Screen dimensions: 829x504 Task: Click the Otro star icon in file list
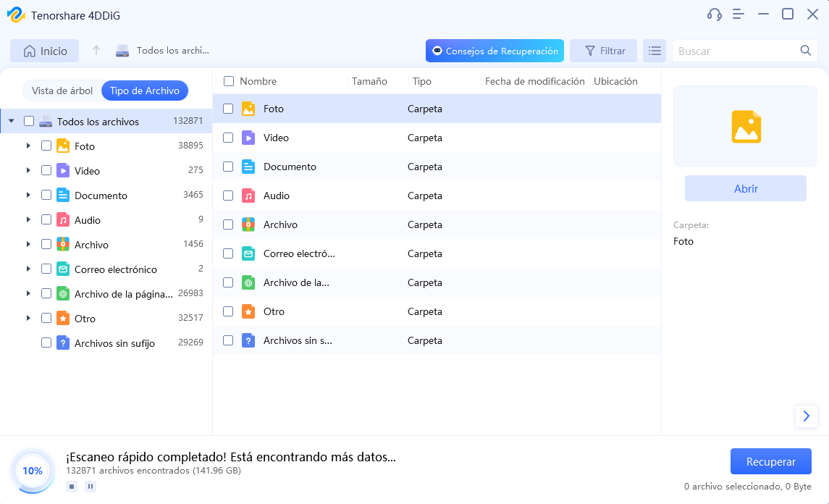(x=248, y=311)
